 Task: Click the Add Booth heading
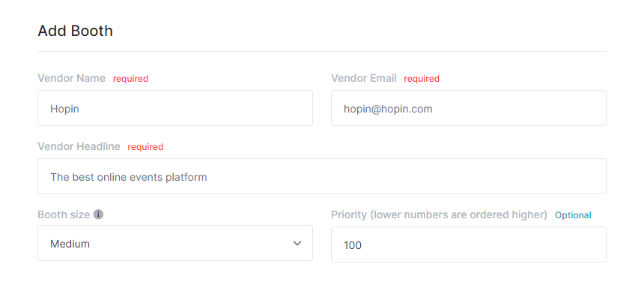pos(75,31)
